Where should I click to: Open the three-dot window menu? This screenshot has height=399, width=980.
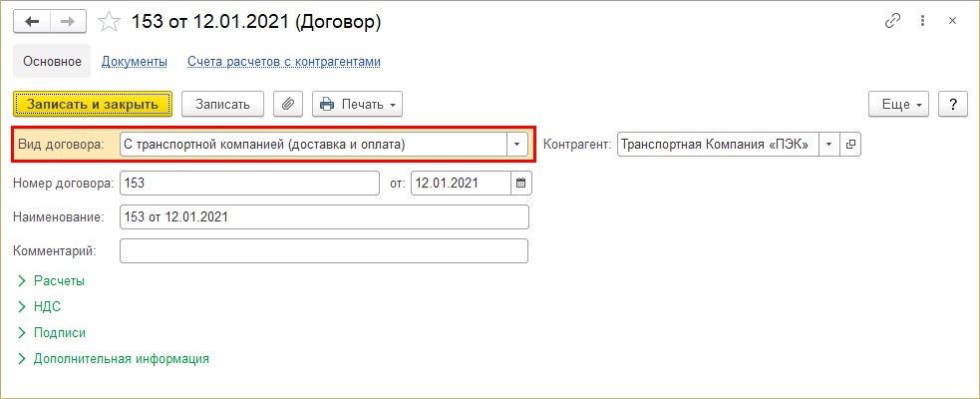click(922, 21)
